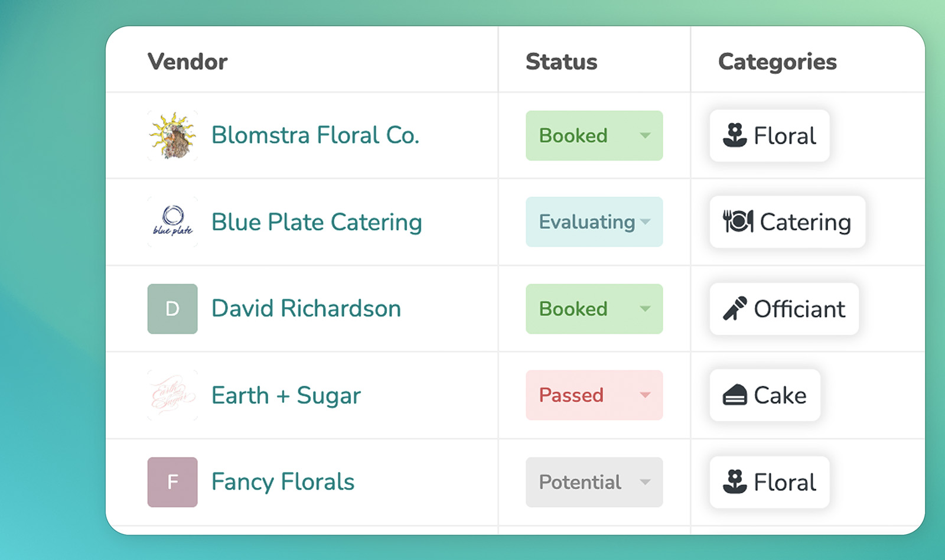Image resolution: width=945 pixels, height=560 pixels.
Task: Open the Potential status dropdown
Action: (594, 482)
